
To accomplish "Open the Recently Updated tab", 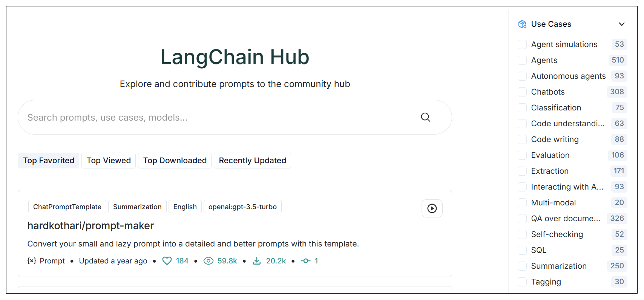I will (x=252, y=161).
